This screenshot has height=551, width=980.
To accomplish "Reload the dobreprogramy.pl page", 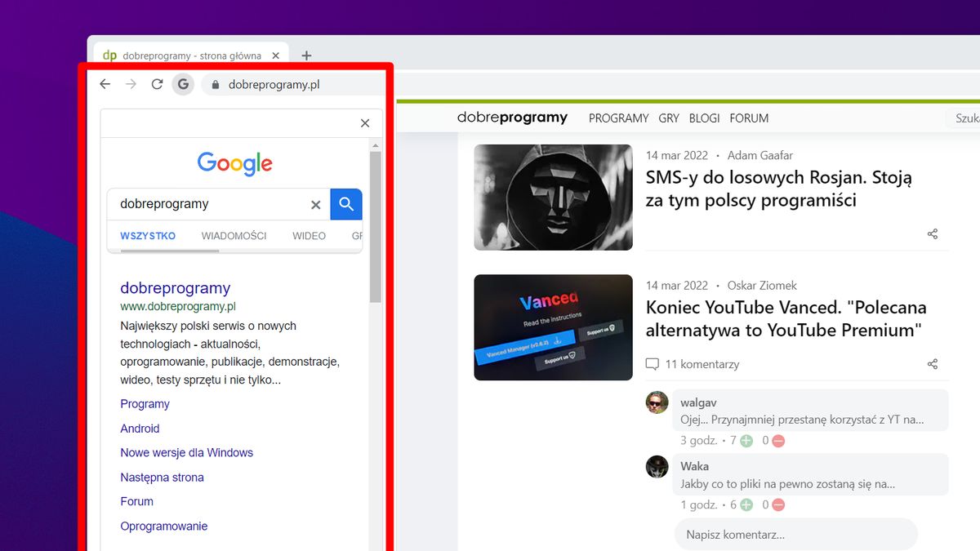I will 157,84.
